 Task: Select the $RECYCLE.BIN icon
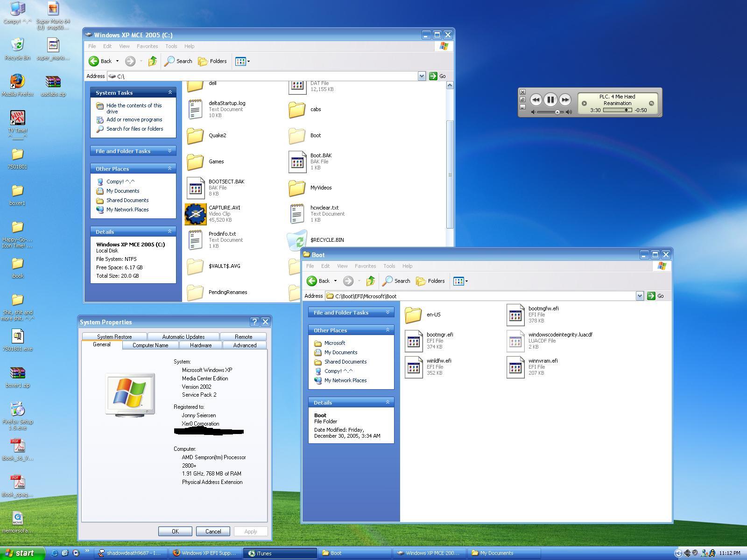tap(297, 240)
